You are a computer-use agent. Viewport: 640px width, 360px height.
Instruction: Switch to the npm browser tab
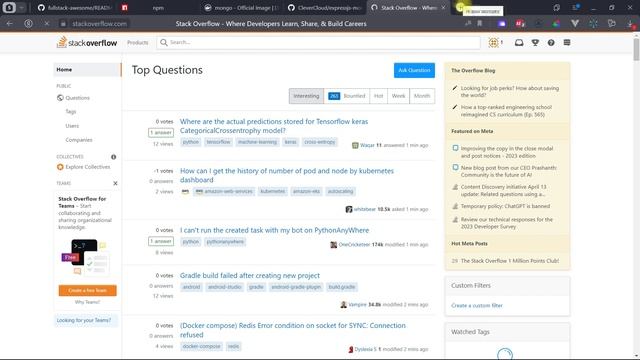coord(158,8)
